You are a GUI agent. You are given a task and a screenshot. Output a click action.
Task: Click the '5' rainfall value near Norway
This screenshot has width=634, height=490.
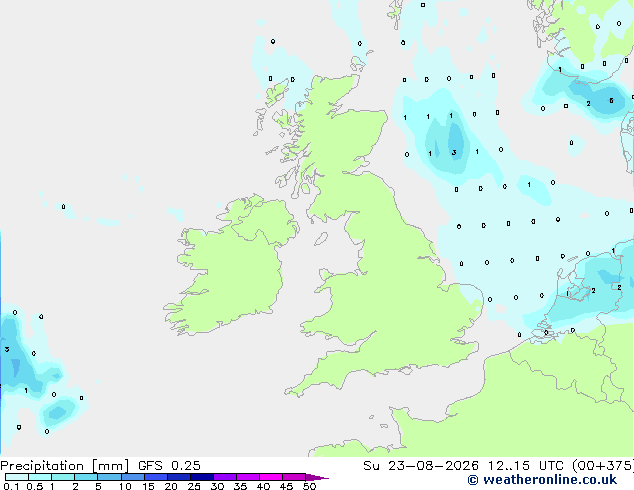[x=611, y=101]
